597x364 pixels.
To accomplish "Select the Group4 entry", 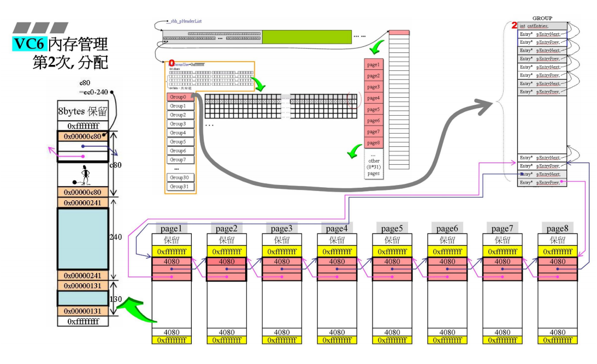I will click(180, 133).
